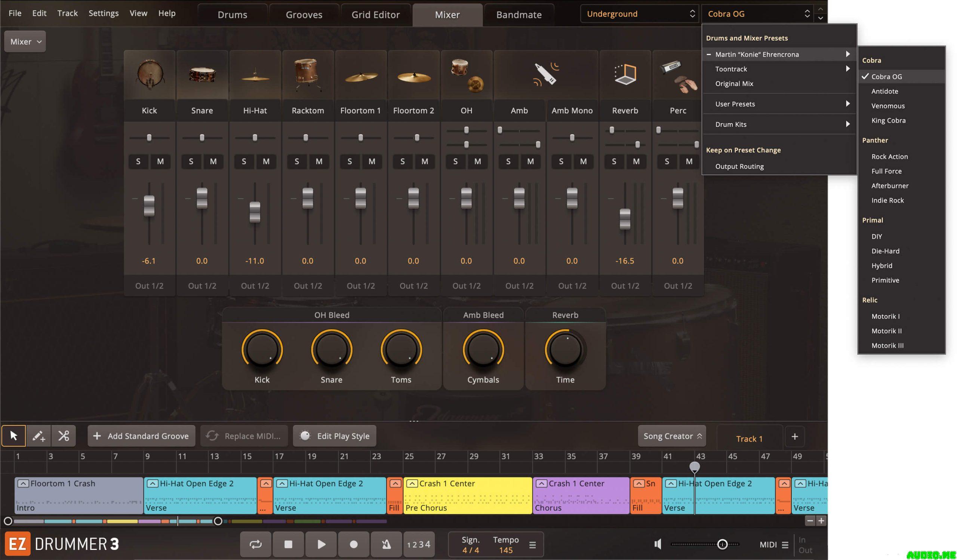The width and height of the screenshot is (957, 560).
Task: Click the Reverb room icon
Action: pos(625,74)
